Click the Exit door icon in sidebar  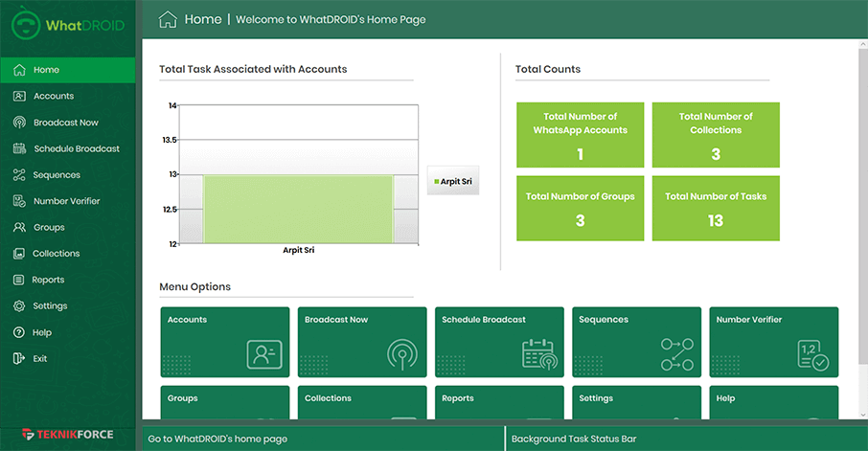pos(19,358)
